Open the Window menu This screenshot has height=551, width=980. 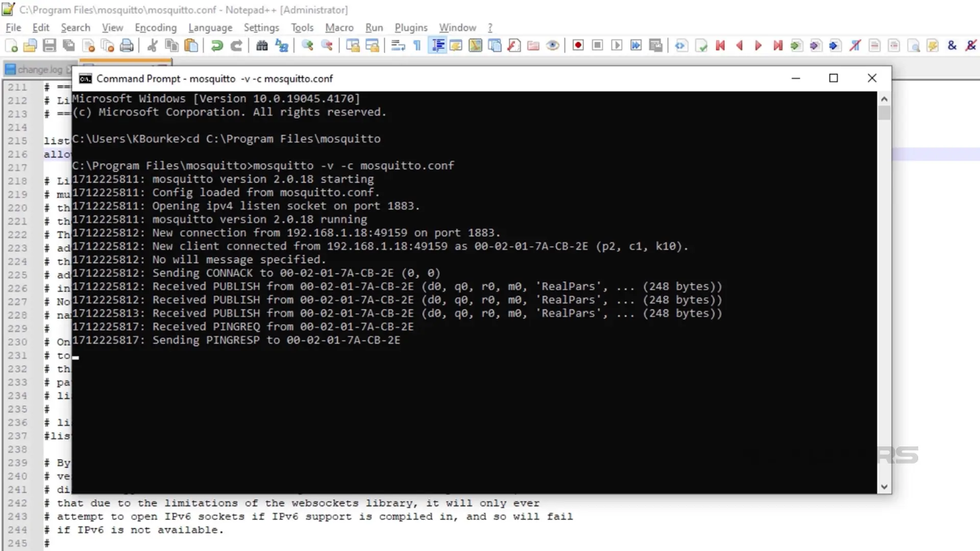tap(457, 28)
